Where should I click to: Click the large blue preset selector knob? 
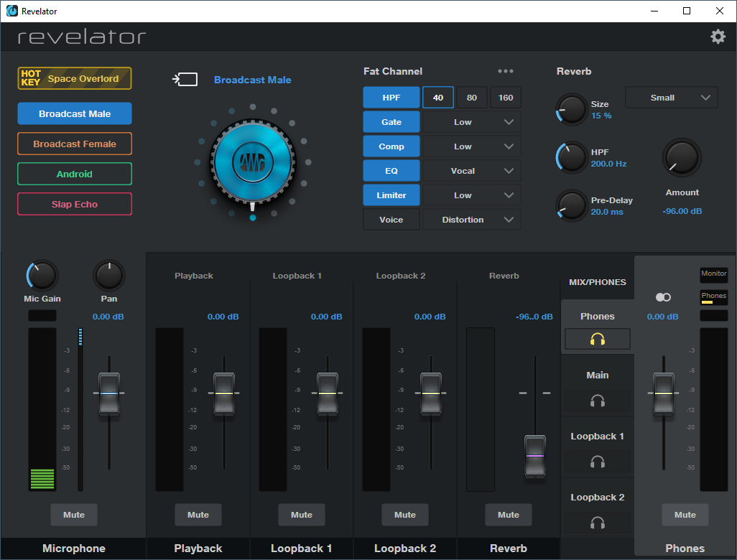pos(253,162)
